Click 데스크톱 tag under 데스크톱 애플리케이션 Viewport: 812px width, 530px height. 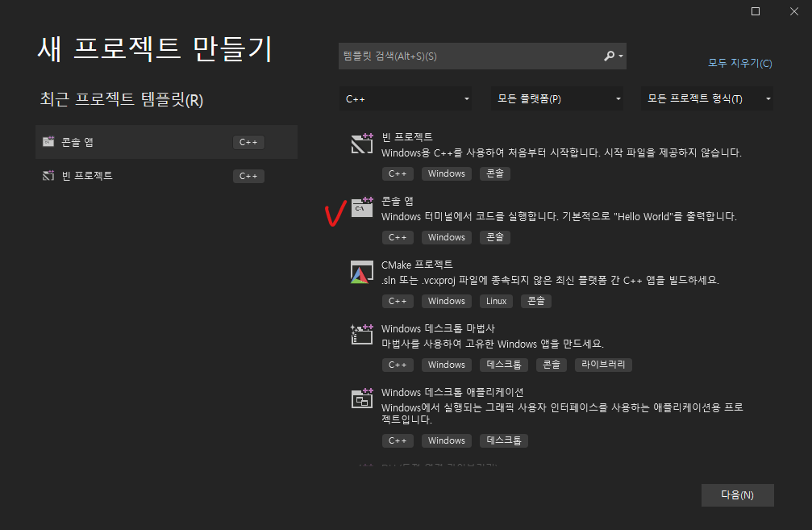(x=504, y=441)
